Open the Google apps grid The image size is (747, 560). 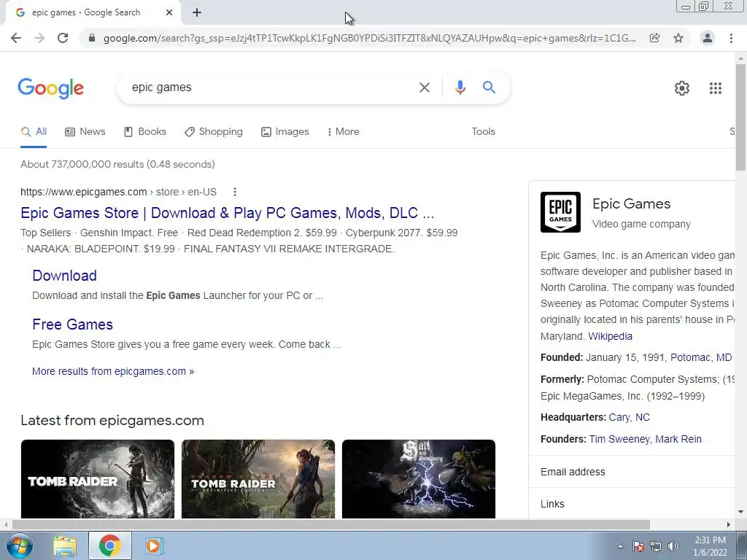pos(715,88)
